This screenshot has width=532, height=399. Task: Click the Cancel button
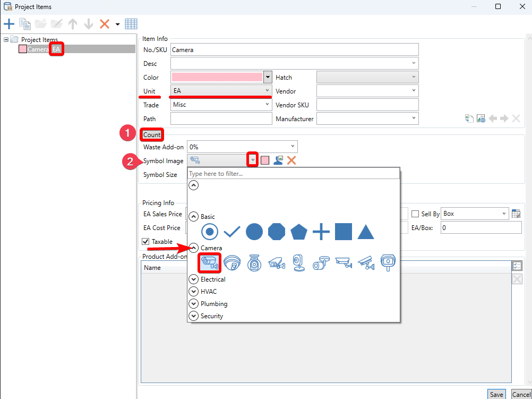click(521, 394)
